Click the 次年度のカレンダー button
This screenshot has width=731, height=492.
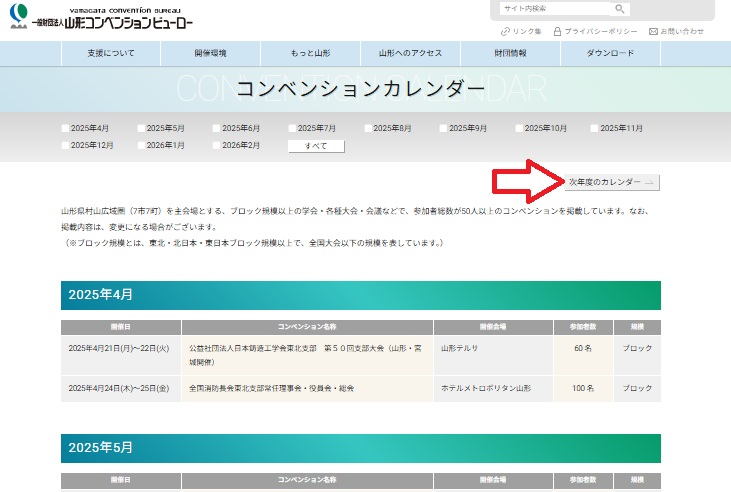click(611, 183)
